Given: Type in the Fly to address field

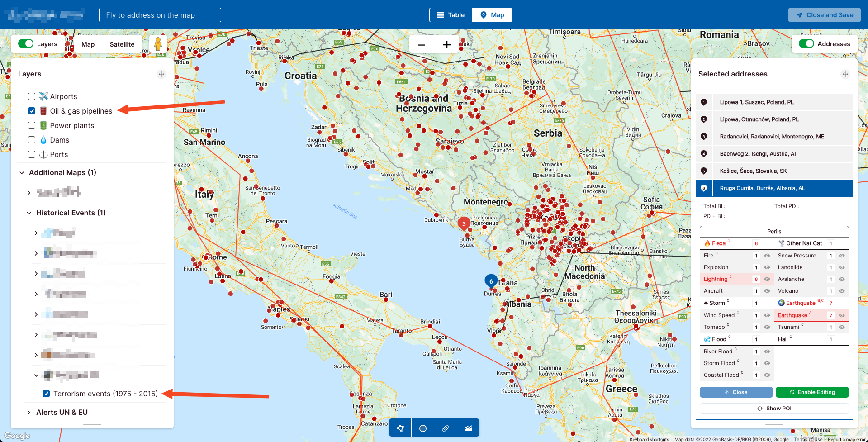Looking at the screenshot, I should (x=160, y=14).
